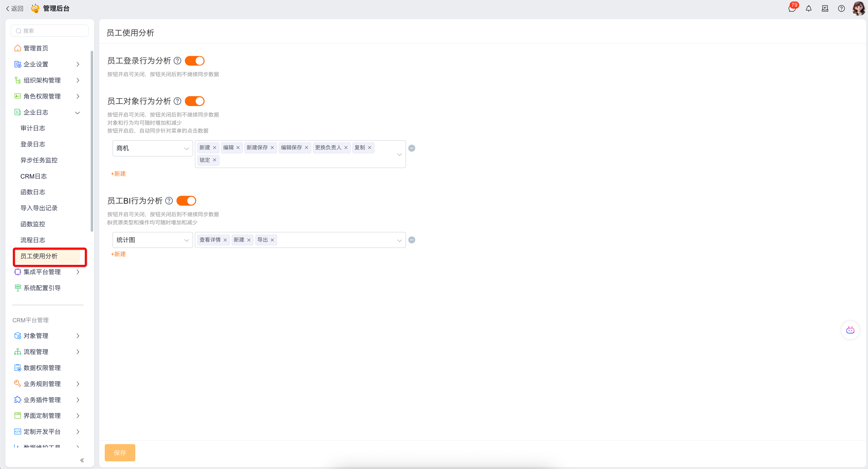The height and width of the screenshot is (469, 868).
Task: Remove the 商机 row with minus icon
Action: pos(411,148)
